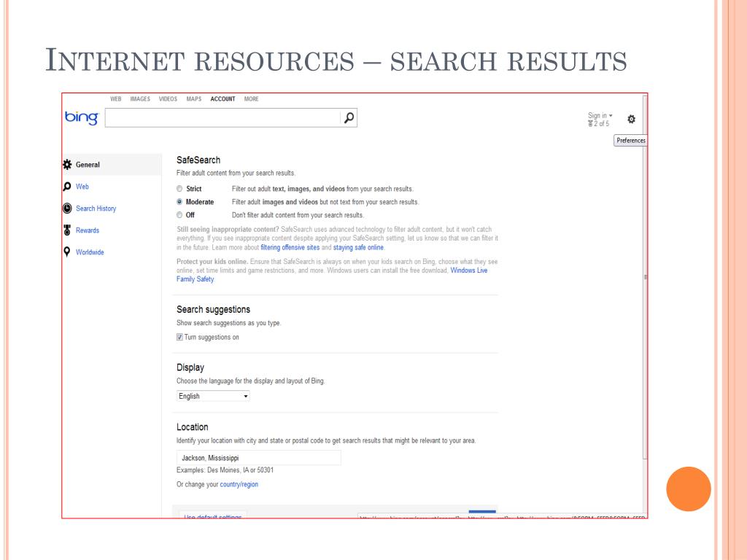
Task: Click the 2 of 5 rewards counter
Action: tap(601, 124)
